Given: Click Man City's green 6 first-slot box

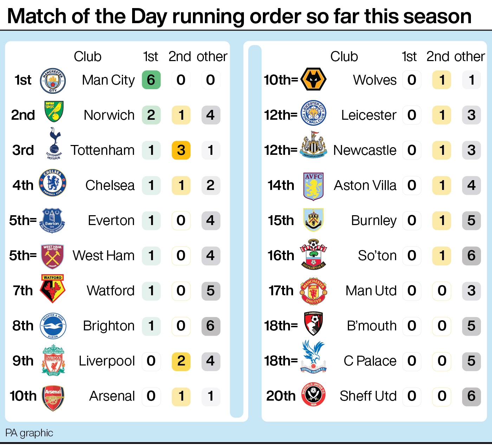Looking at the screenshot, I should [x=151, y=80].
